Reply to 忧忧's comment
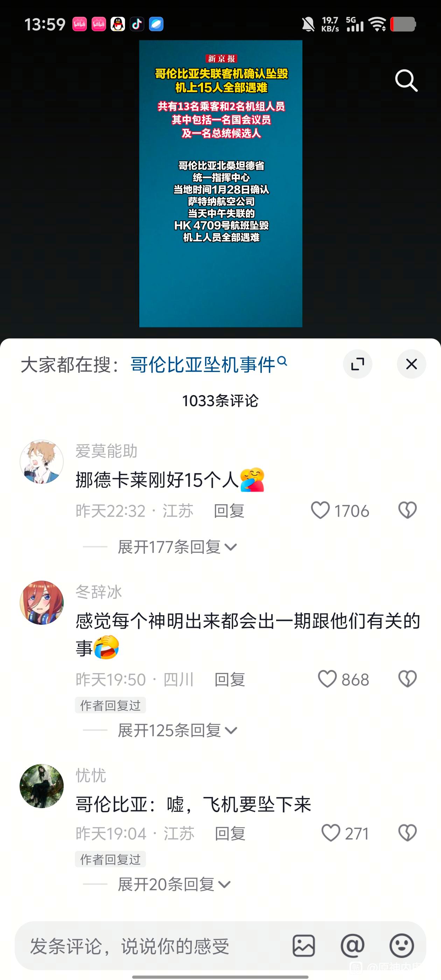Screen dimensions: 441x980 coord(230,833)
